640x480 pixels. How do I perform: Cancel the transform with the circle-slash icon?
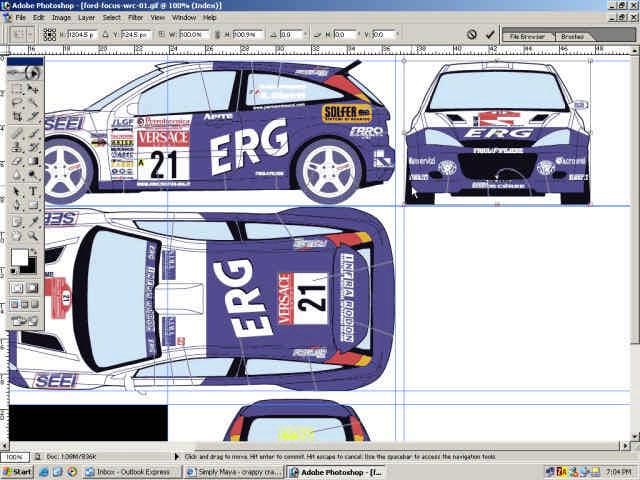coord(472,34)
